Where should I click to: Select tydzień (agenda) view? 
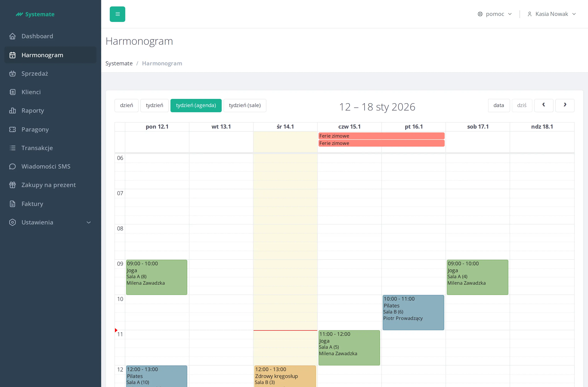(196, 105)
